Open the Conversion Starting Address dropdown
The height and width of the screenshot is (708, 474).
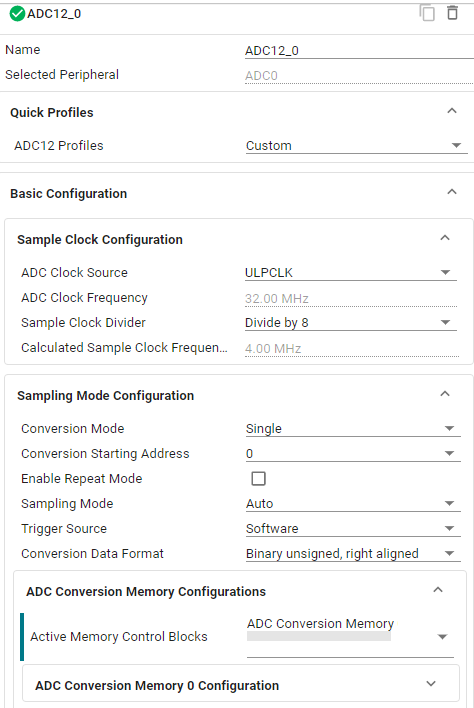point(353,453)
